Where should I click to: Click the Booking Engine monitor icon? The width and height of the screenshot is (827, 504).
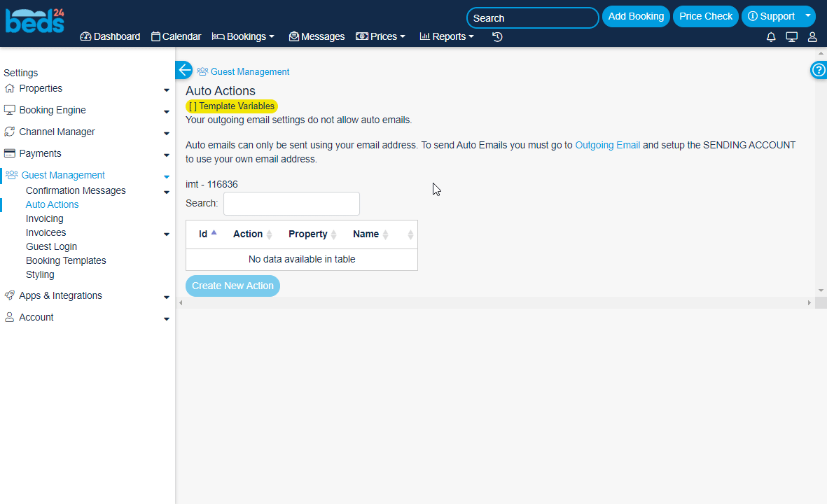click(x=10, y=110)
